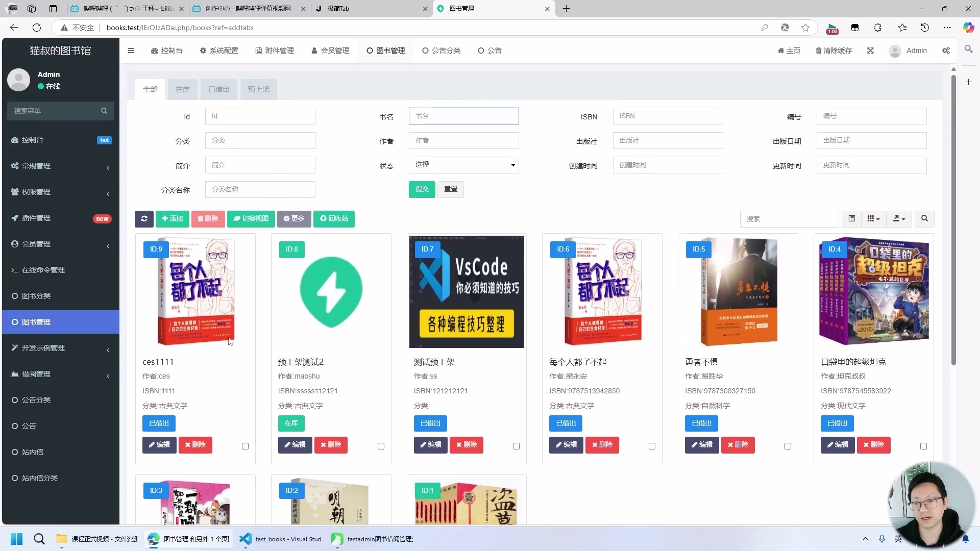
Task: Open 图书分类 in the sidebar
Action: click(x=61, y=296)
